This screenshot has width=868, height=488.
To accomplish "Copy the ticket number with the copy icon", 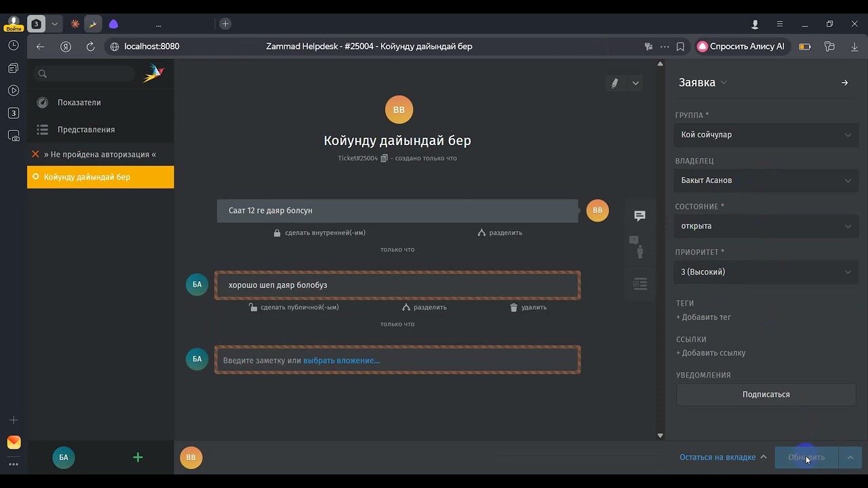I will point(384,158).
